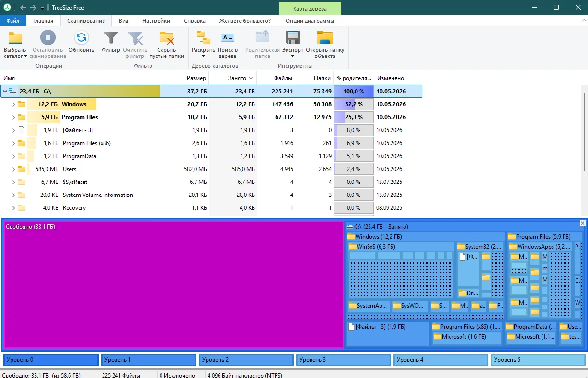The image size is (588, 378).
Task: Click the Уровень 5 legend swatch
Action: 538,360
